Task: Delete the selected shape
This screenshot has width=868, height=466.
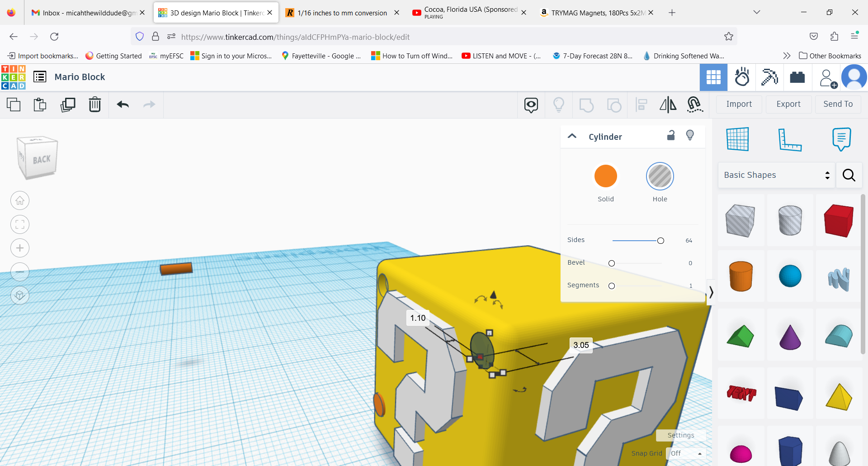Action: [95, 105]
